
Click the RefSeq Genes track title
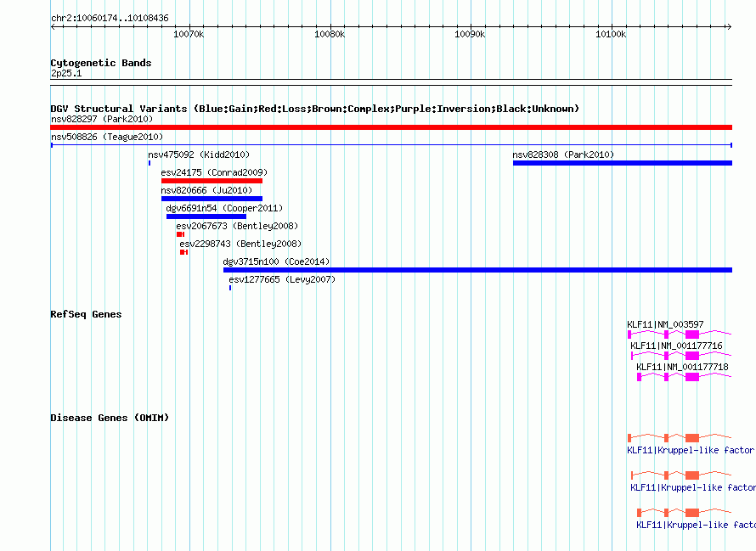tap(86, 314)
